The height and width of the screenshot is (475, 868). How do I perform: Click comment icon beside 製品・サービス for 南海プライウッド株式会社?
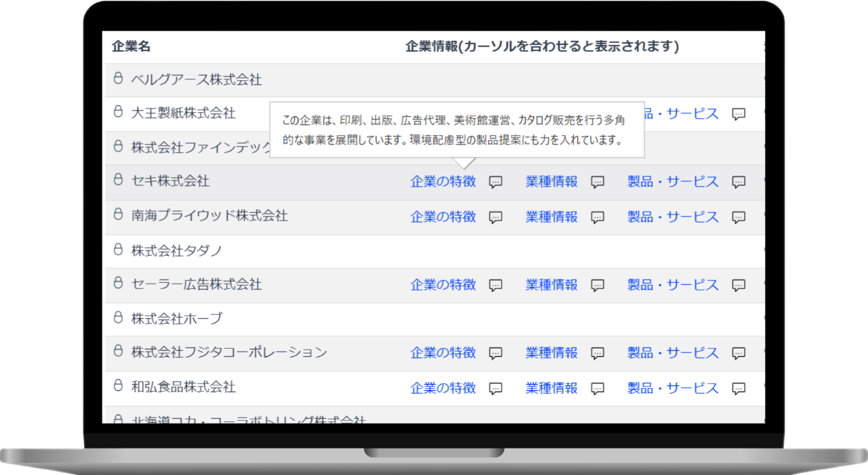pyautogui.click(x=739, y=217)
